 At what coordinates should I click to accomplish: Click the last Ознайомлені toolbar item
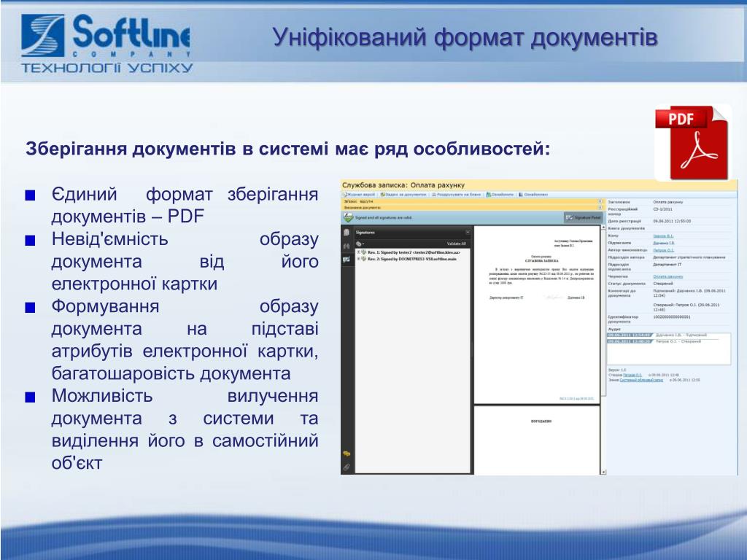[533, 195]
